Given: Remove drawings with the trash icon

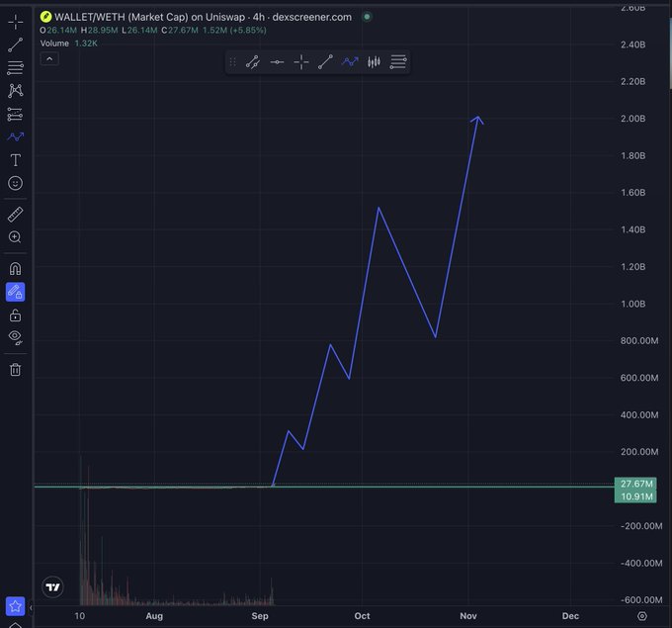Looking at the screenshot, I should [16, 369].
